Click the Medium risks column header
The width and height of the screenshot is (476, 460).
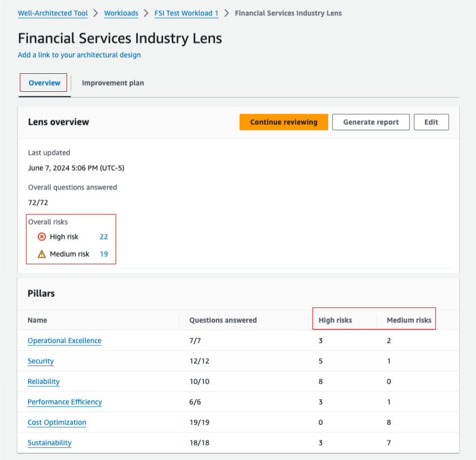(x=409, y=320)
